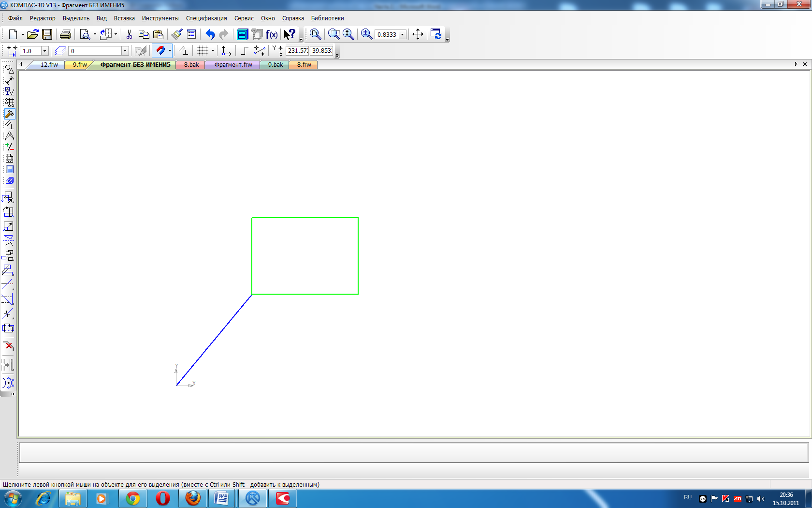Switch to the 12.frw tab
Viewport: 812px width, 508px height.
click(49, 65)
